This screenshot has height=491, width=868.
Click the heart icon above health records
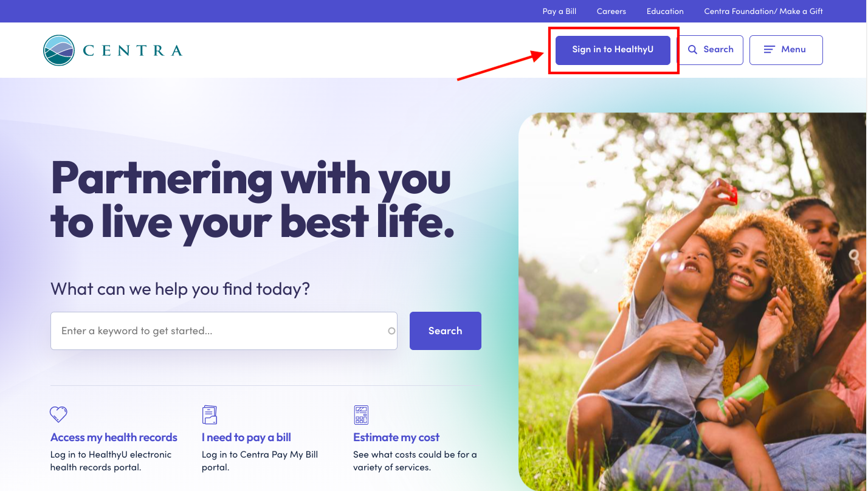[58, 414]
